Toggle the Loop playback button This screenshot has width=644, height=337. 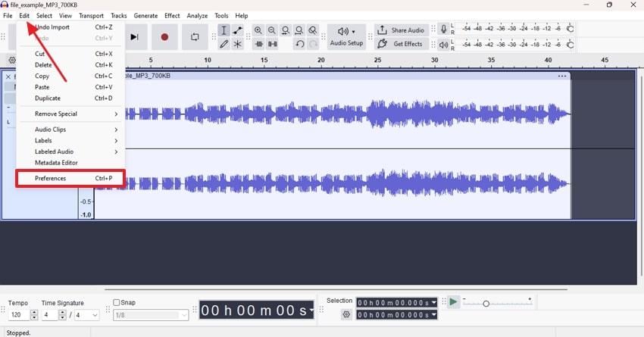195,37
